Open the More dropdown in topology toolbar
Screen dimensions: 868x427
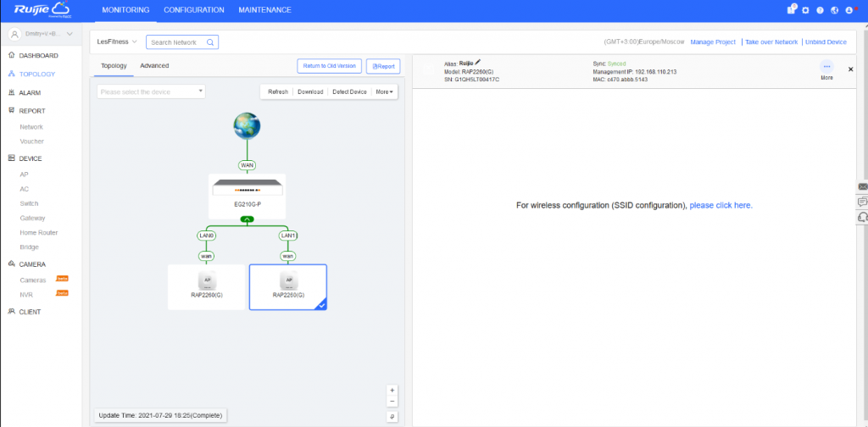coord(384,91)
